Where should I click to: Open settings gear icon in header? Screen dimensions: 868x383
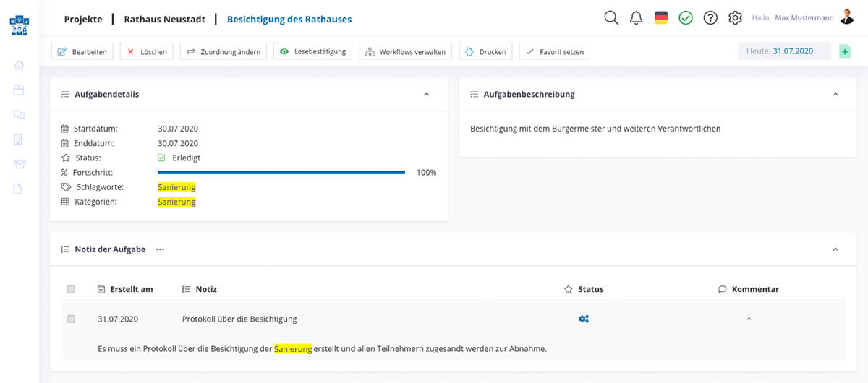[x=735, y=18]
